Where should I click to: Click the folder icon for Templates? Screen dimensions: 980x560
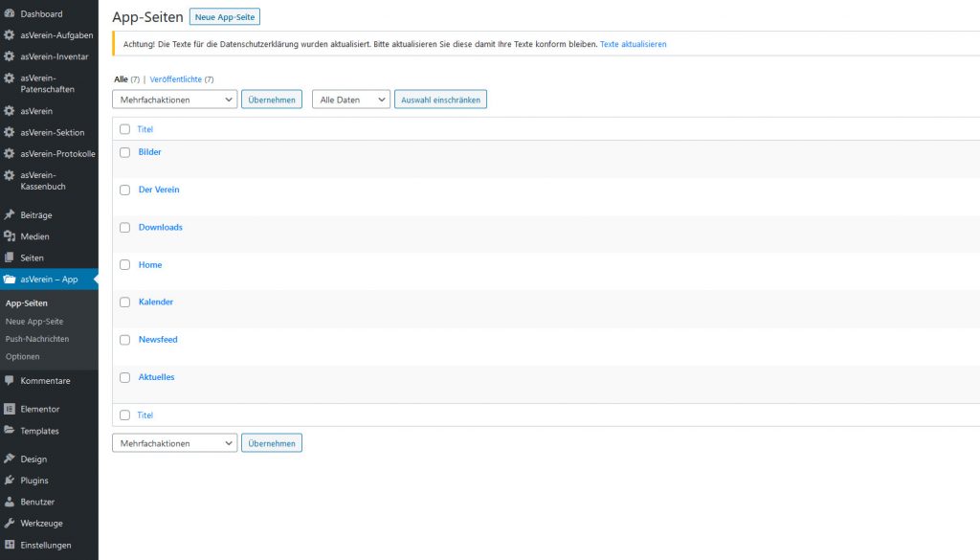click(x=10, y=430)
